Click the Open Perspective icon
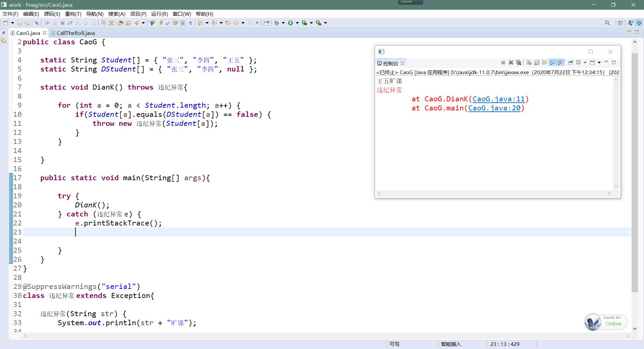 point(620,23)
